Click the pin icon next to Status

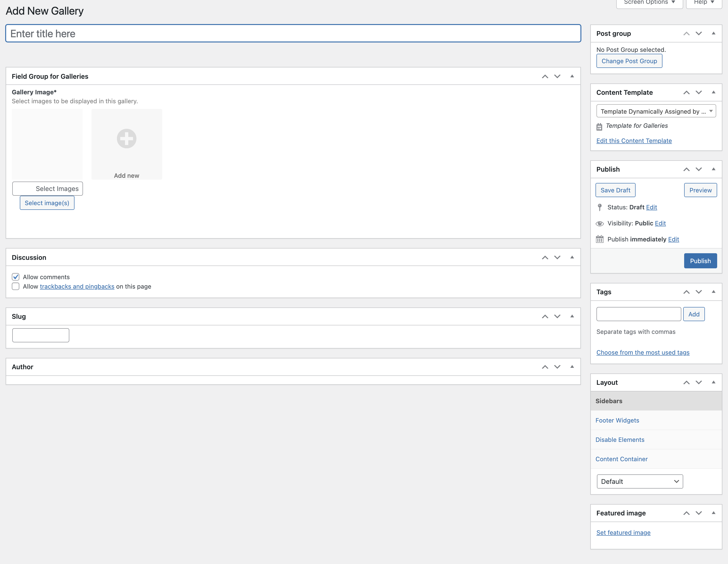point(600,207)
